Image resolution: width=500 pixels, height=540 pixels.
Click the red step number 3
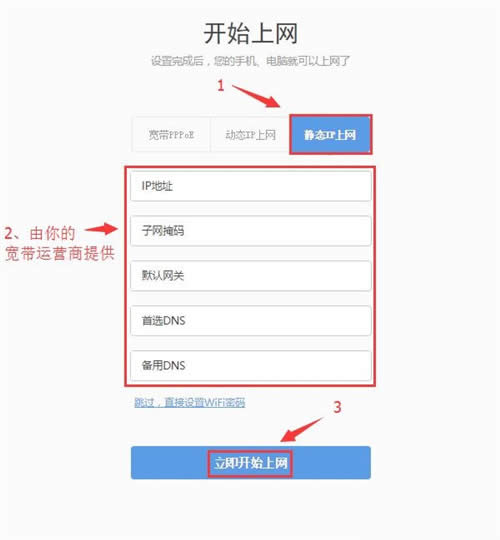[x=337, y=407]
